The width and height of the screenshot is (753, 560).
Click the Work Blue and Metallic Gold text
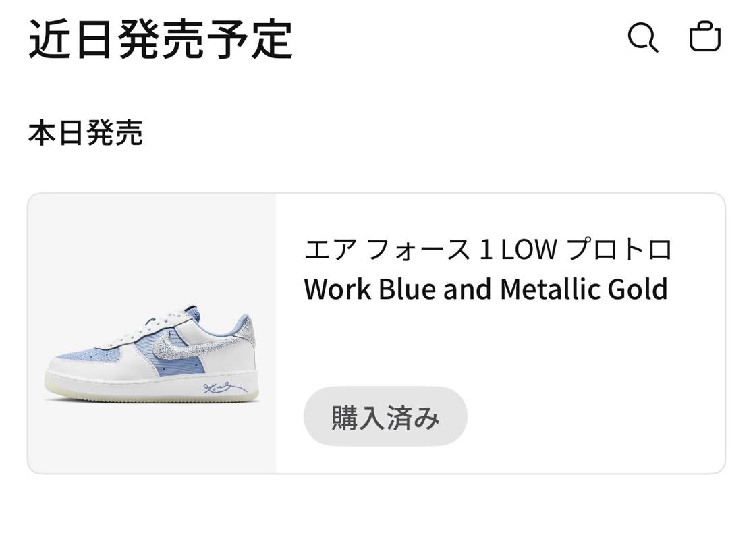(x=485, y=289)
